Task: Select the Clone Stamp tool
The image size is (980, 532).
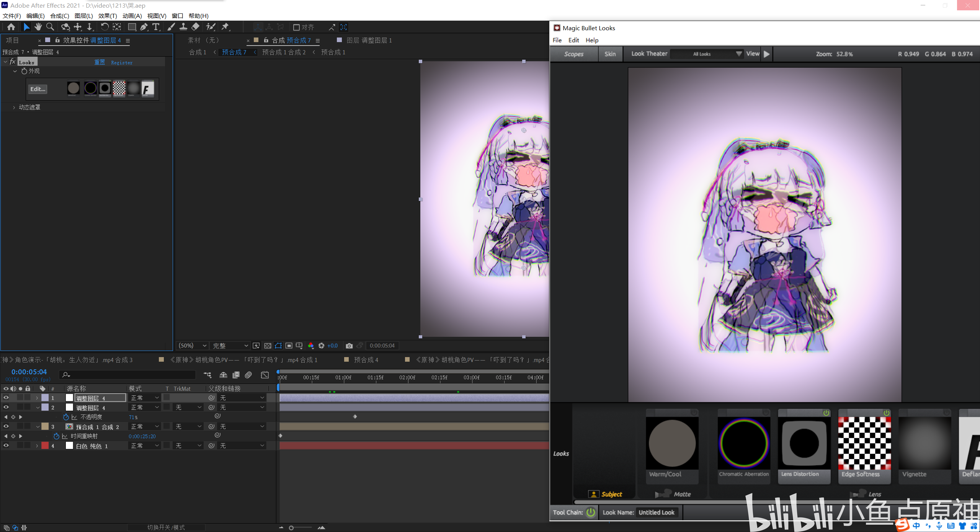Action: [183, 27]
